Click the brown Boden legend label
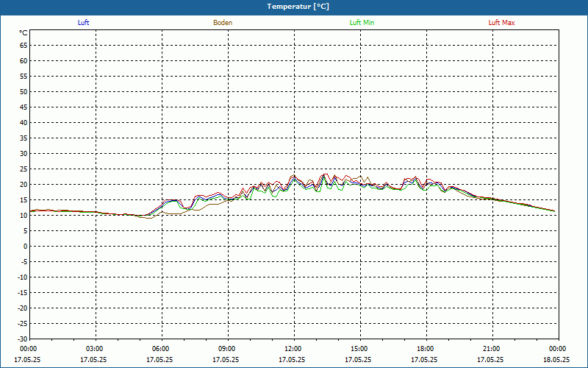This screenshot has height=368, width=588. 223,23
